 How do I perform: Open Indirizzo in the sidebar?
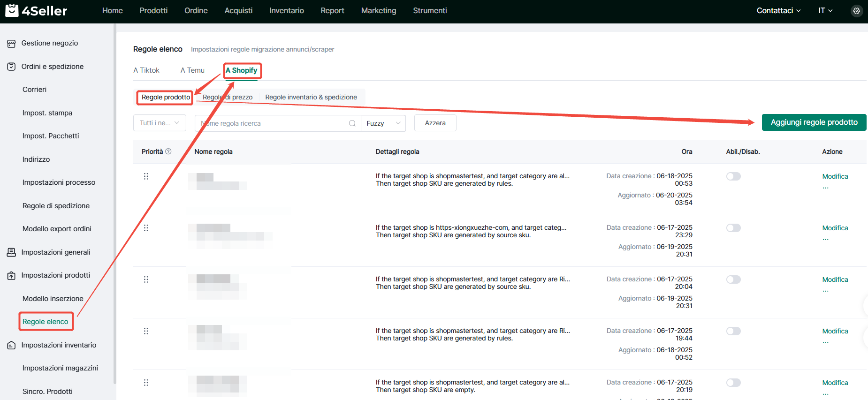tap(36, 159)
